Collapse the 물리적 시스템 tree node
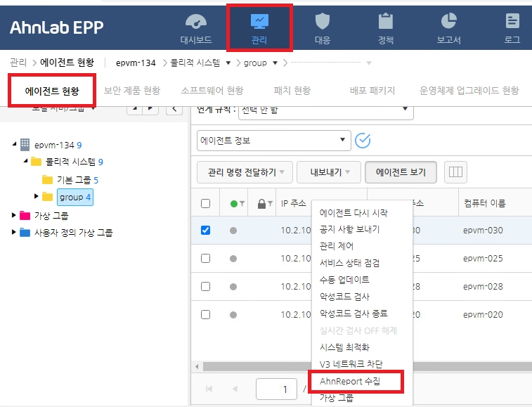The image size is (532, 407). click(25, 160)
